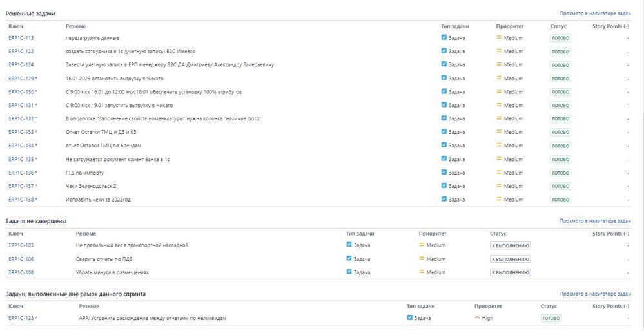Screen dimensions: 644x331
Task: Open issue ERP1C-105
Action: pos(21,245)
